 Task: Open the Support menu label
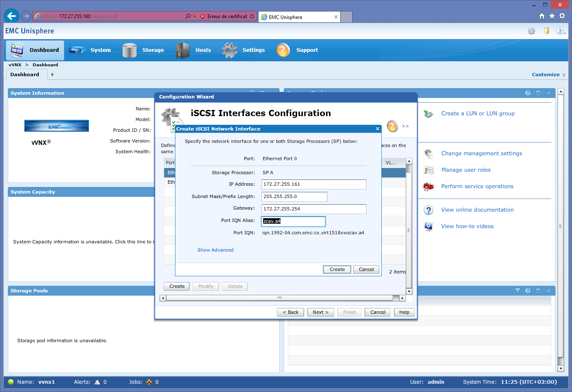click(x=307, y=50)
